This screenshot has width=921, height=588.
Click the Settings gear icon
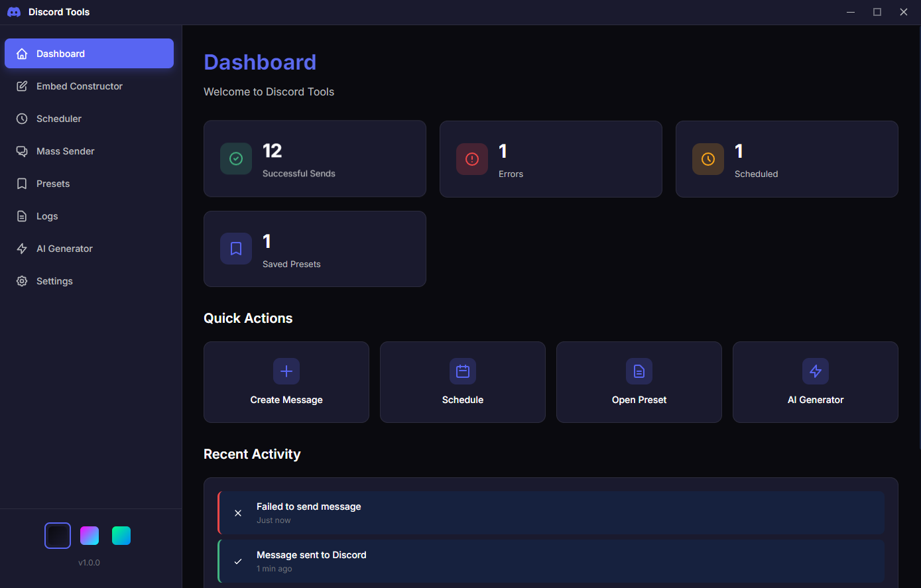22,281
